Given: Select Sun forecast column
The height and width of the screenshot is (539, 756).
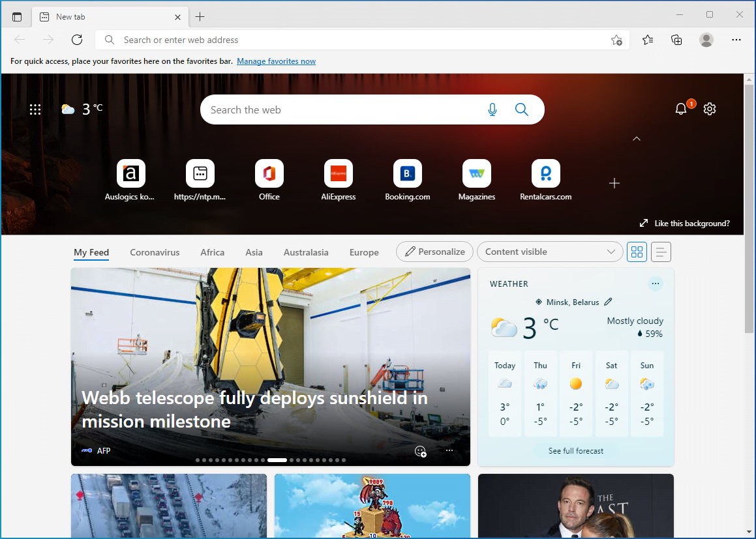Looking at the screenshot, I should (647, 394).
